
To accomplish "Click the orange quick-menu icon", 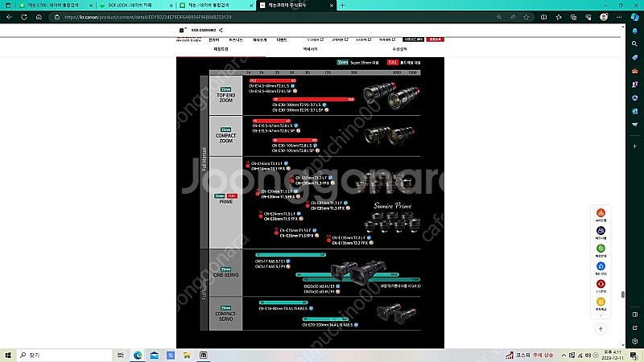I will pyautogui.click(x=601, y=212).
